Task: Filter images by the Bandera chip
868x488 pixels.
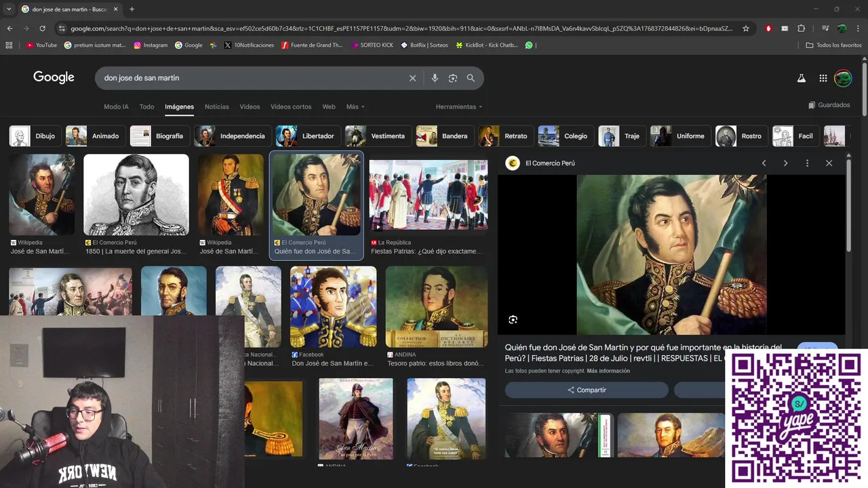Action: pyautogui.click(x=443, y=136)
